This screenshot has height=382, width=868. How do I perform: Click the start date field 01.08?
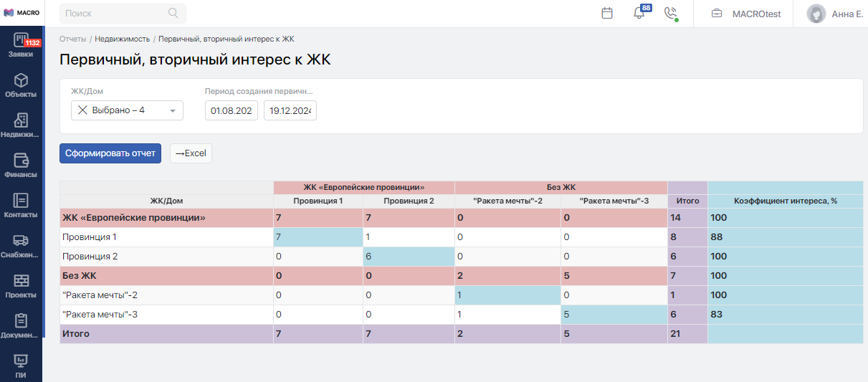coord(231,110)
